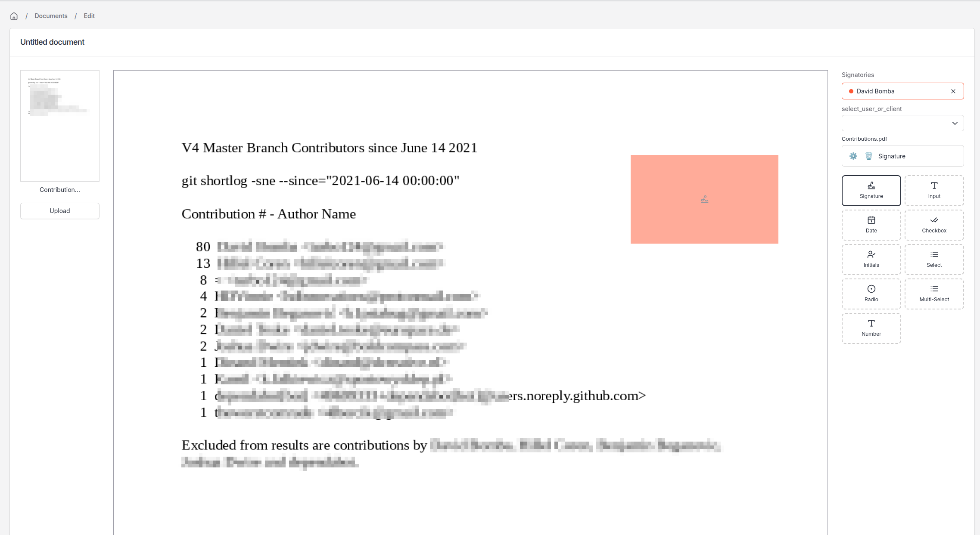Remove David Bomba from signatories

(953, 91)
